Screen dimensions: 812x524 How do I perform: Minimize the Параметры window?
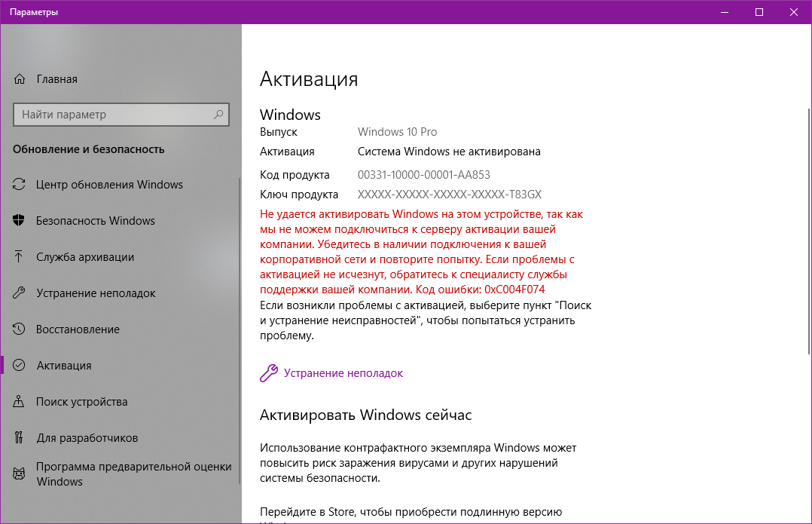725,12
